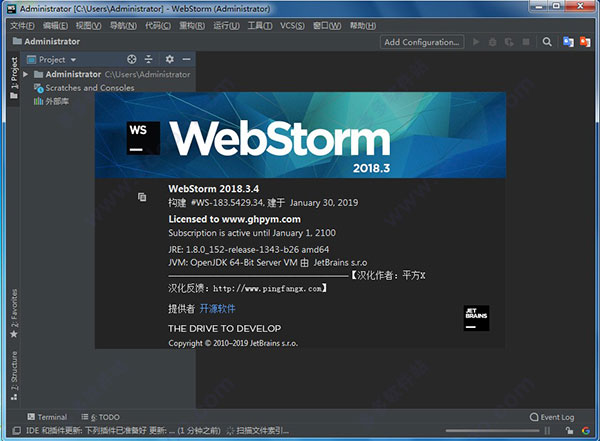Viewport: 600px width, 441px height.
Task: Click the application icon in title bar
Action: coord(12,9)
